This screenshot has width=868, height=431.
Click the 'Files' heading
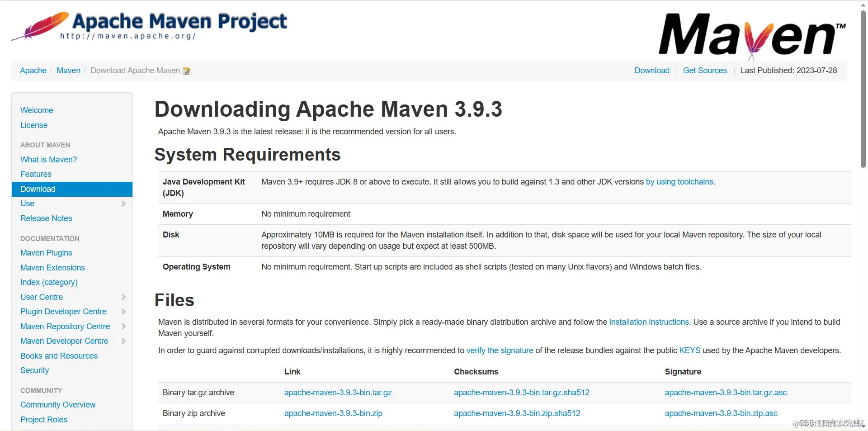point(174,300)
